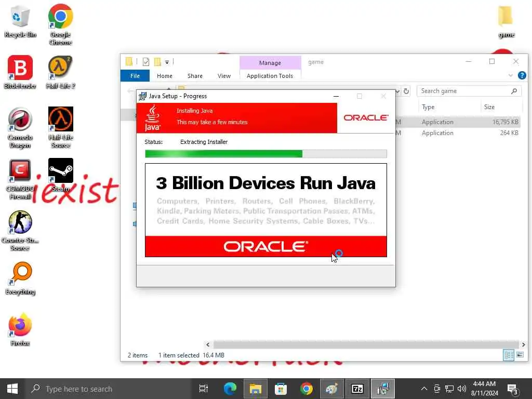Minimize the Java Setup window

(336, 96)
